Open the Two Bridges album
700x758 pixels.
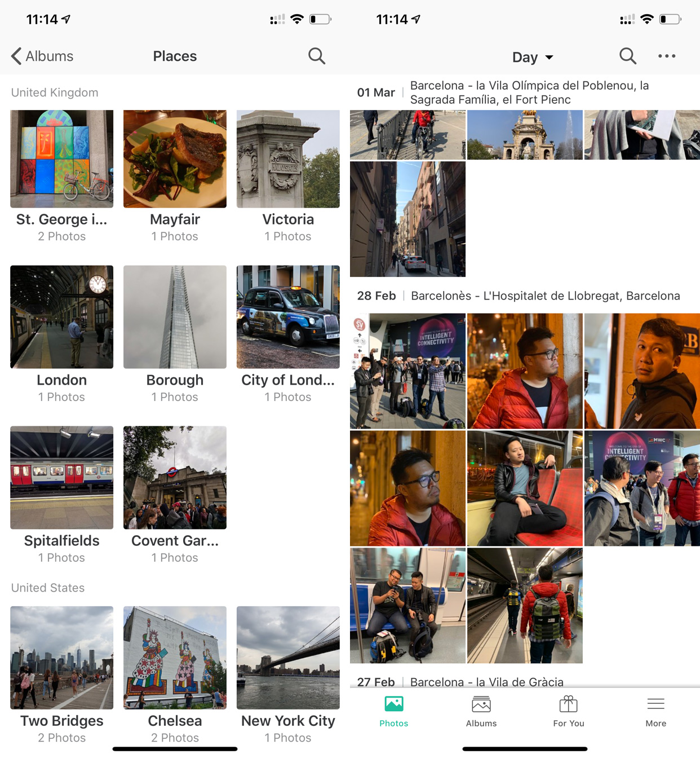pos(61,658)
